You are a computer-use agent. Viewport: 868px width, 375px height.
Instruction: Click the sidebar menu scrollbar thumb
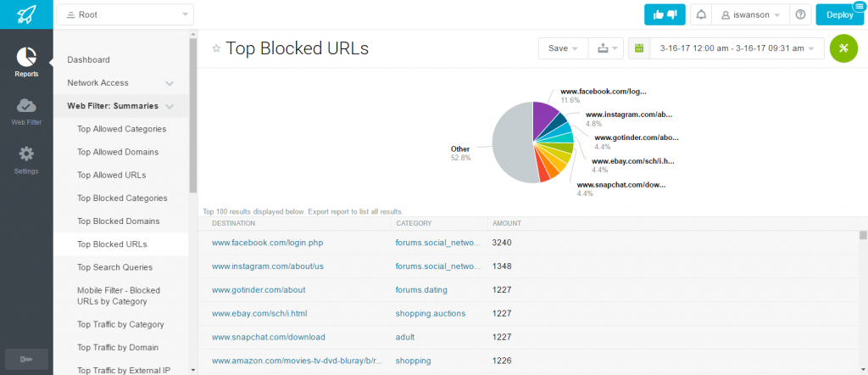[193, 115]
